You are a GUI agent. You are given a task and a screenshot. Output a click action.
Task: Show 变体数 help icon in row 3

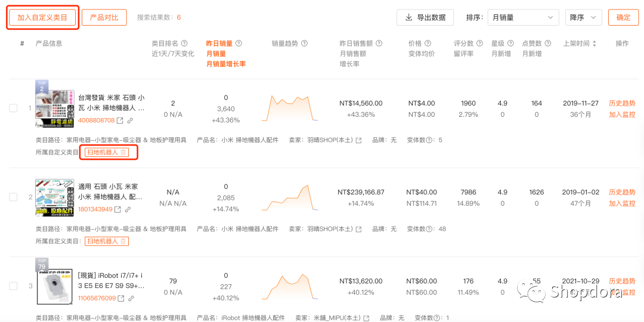click(x=436, y=318)
